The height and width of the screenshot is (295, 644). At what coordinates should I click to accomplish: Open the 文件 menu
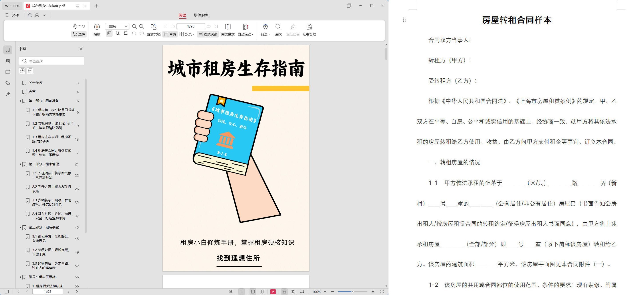(x=15, y=15)
